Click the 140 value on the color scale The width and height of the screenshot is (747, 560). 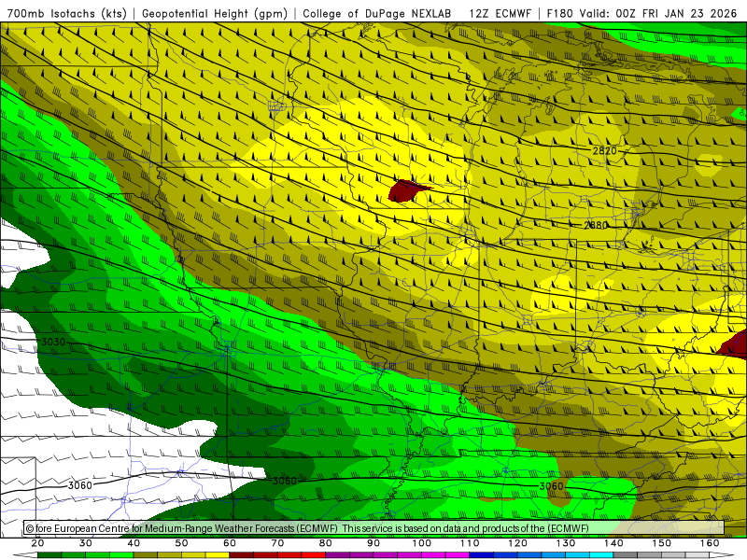click(x=613, y=543)
